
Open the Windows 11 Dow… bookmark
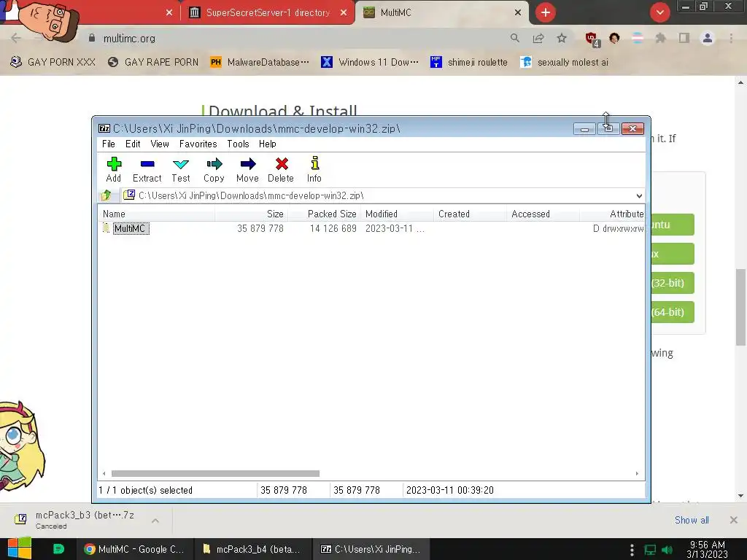coord(370,62)
